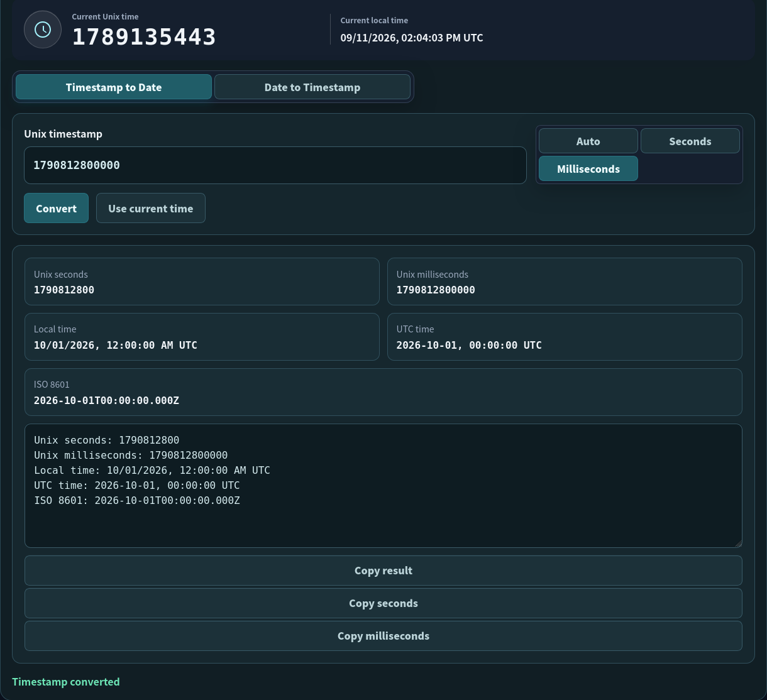Click inside the results text area
The image size is (767, 700).
coord(383,486)
